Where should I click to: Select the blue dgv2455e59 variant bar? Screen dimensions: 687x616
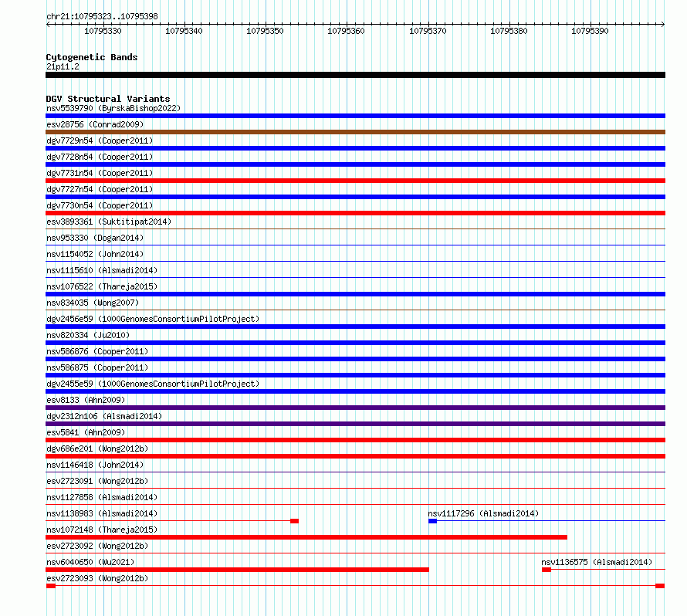[355, 391]
